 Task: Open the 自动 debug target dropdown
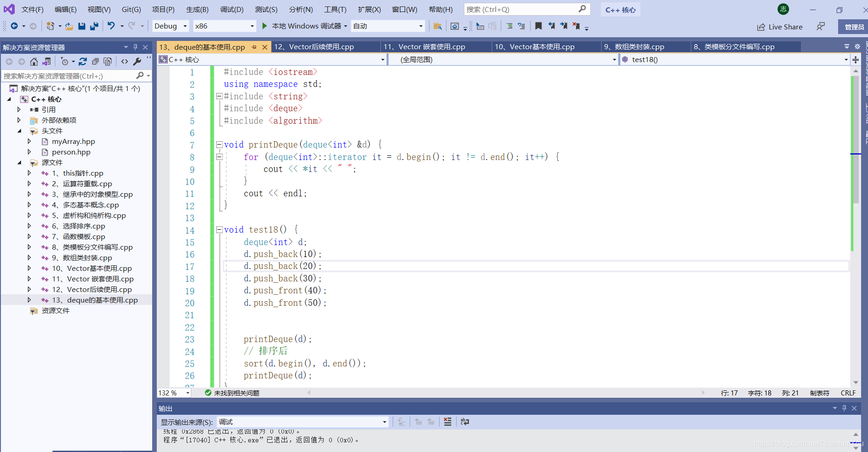[x=388, y=26]
